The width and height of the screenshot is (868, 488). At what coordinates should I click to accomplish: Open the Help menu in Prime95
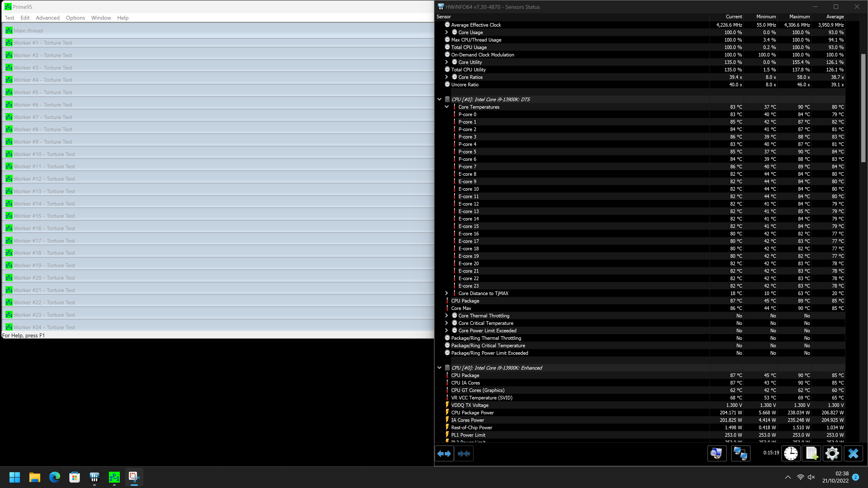pos(123,18)
